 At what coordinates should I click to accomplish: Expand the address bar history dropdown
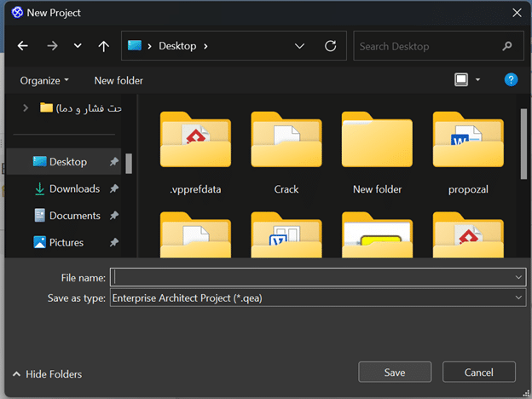click(x=299, y=46)
